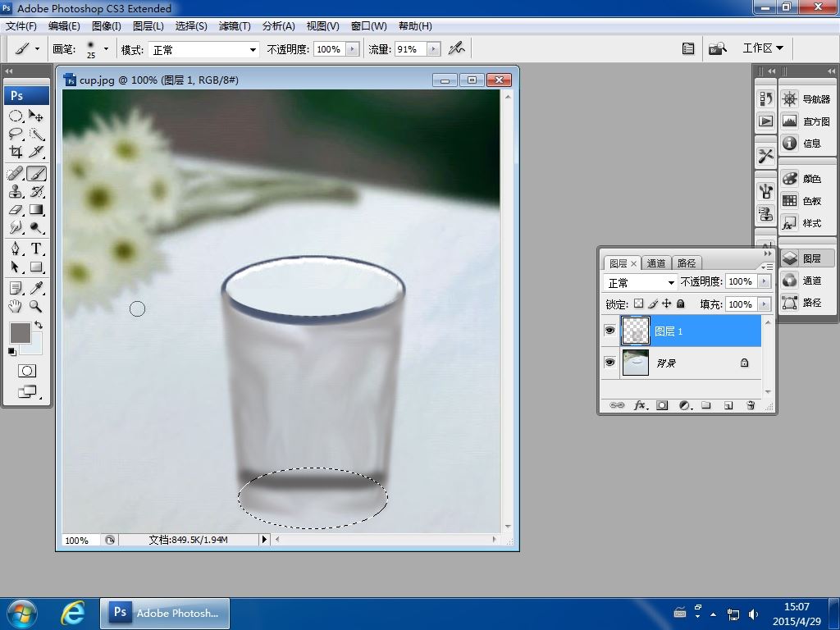Pick the Eyedropper tool

tap(36, 287)
